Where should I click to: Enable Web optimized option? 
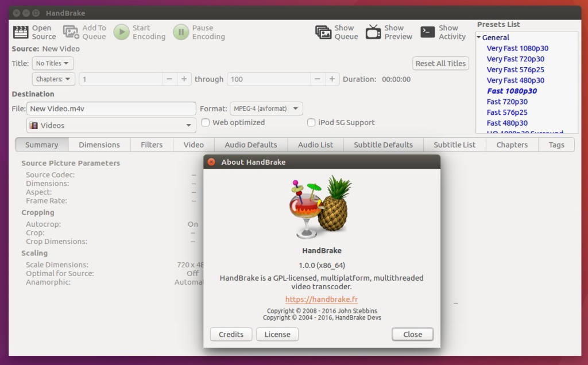206,122
